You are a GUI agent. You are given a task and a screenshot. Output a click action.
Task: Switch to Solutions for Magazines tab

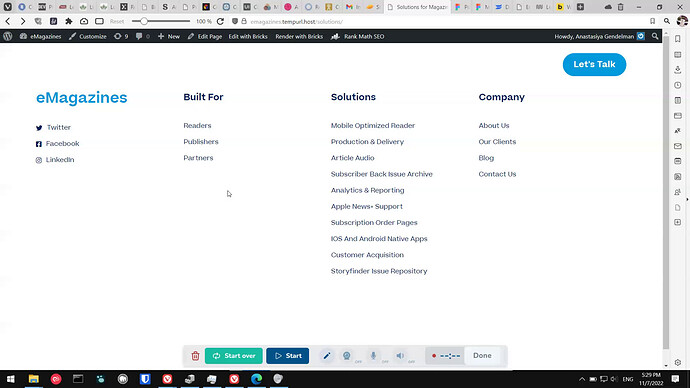(417, 7)
